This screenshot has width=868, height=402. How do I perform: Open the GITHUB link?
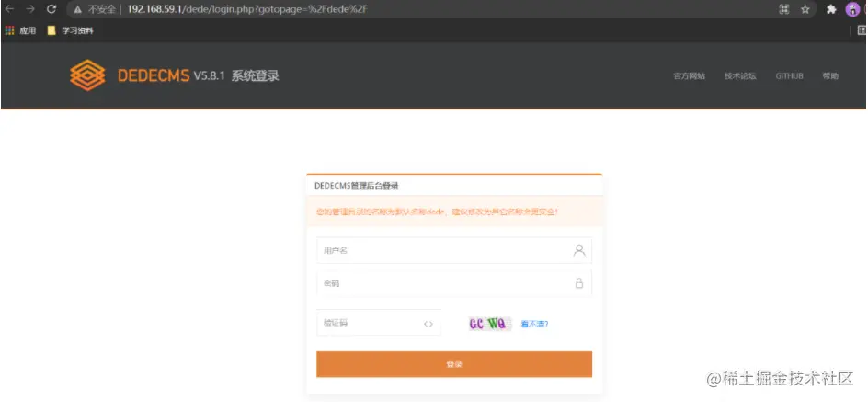tap(790, 76)
